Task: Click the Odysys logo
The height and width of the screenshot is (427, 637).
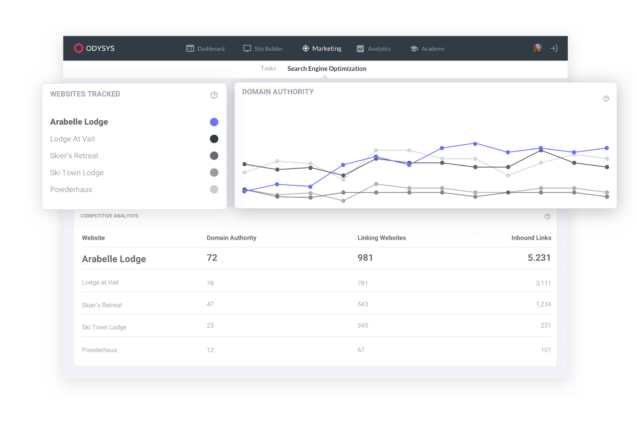Action: 94,48
